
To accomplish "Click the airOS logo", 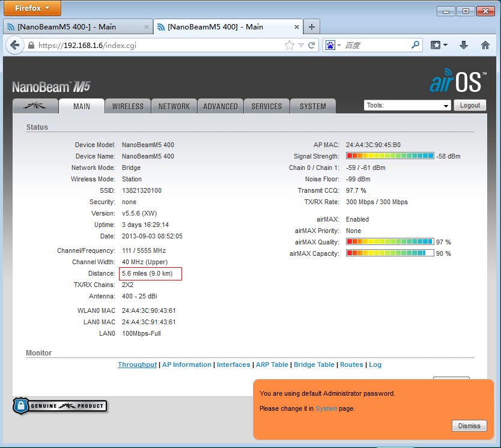I will point(458,80).
